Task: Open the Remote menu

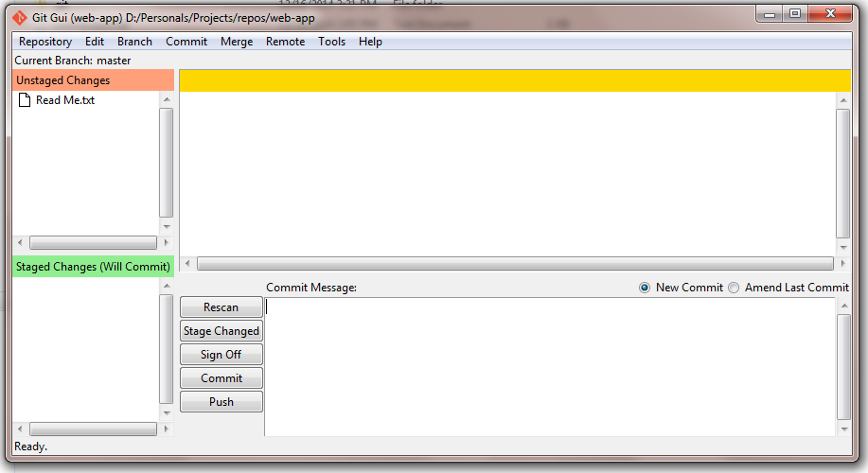Action: pyautogui.click(x=285, y=42)
